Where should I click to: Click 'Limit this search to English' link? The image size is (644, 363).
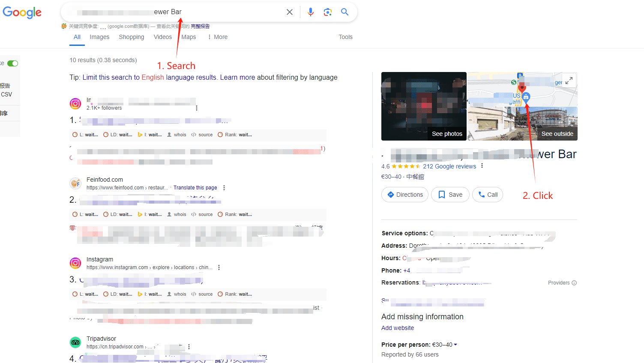click(x=149, y=77)
